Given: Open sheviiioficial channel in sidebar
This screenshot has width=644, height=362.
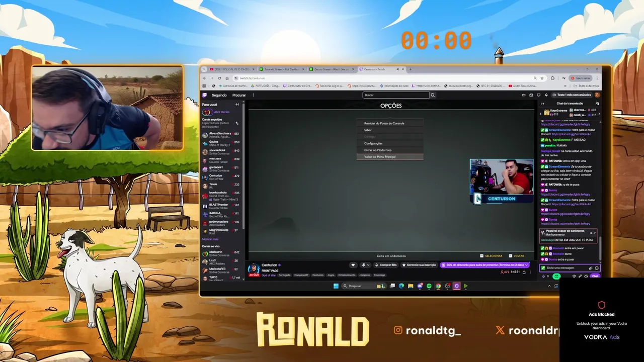Looking at the screenshot, I should click(x=221, y=152).
